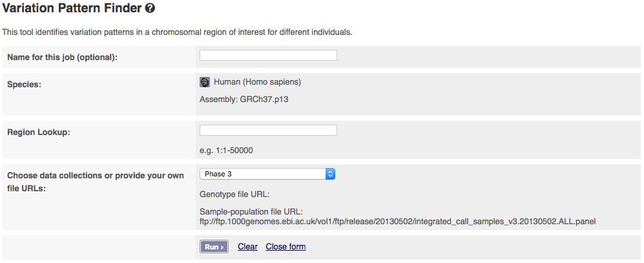Click the Clear link
Viewport: 644px width, 263px height.
247,247
